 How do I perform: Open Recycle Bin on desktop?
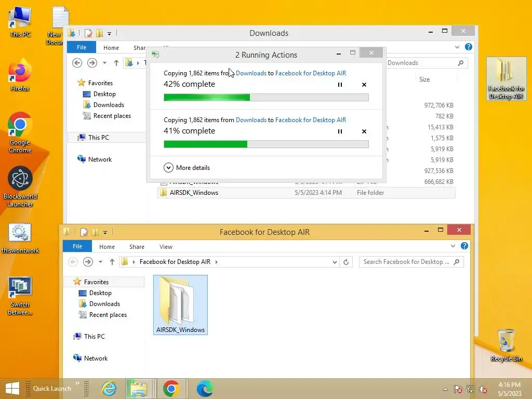click(x=506, y=345)
